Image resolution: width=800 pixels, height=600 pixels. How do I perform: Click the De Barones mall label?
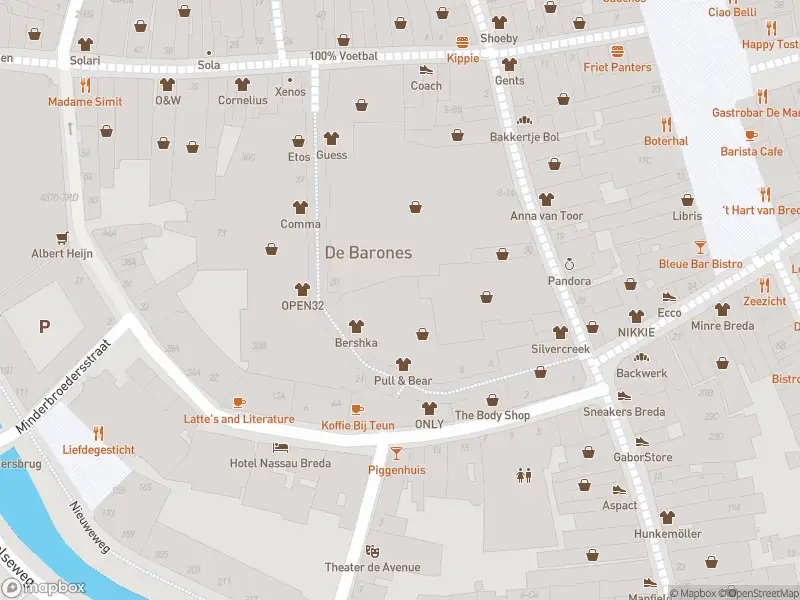pos(368,253)
